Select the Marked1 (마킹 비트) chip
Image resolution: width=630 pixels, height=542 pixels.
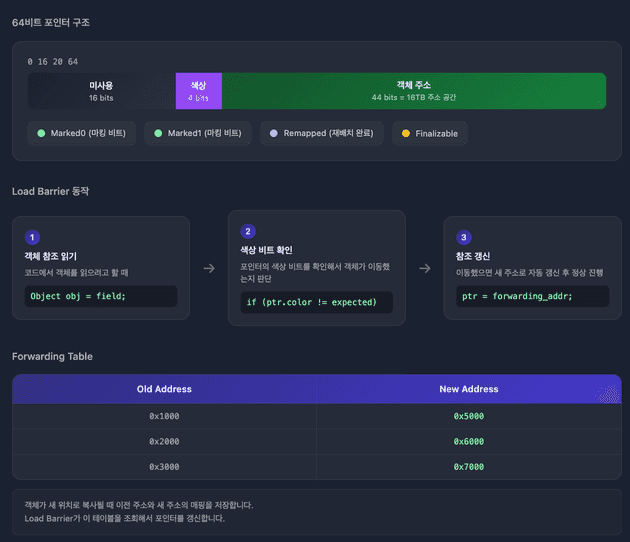198,133
